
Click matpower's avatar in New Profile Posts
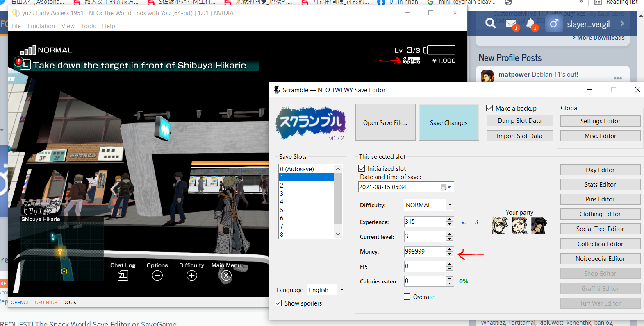click(x=487, y=76)
